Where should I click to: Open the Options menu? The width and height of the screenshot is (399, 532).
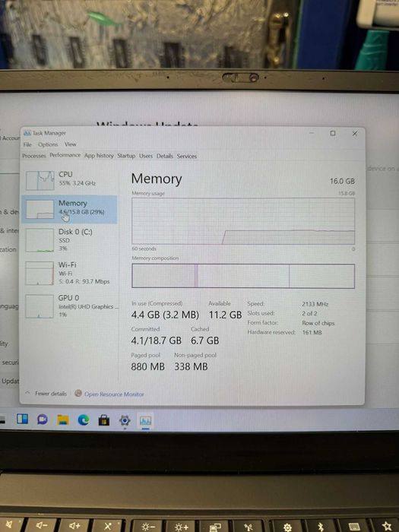pos(48,144)
